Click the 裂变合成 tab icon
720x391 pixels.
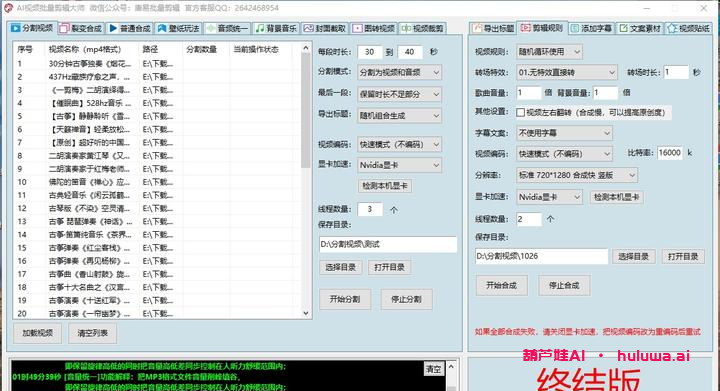click(x=64, y=28)
